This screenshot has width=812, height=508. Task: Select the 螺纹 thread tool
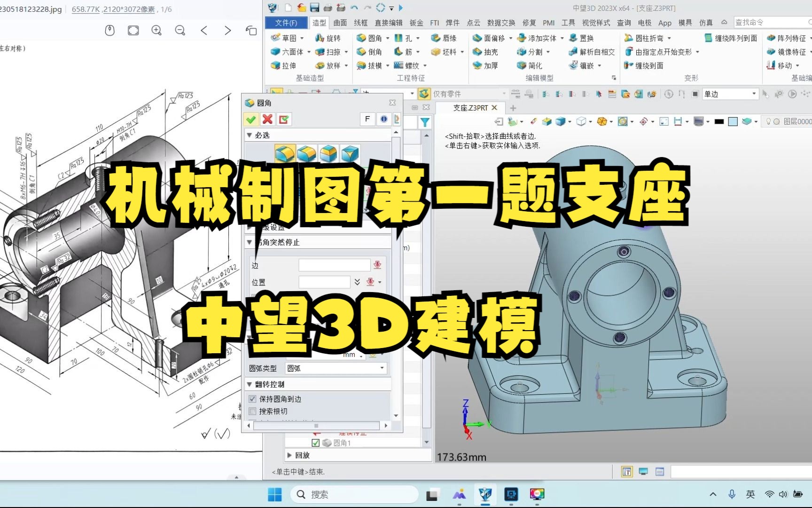pyautogui.click(x=406, y=65)
